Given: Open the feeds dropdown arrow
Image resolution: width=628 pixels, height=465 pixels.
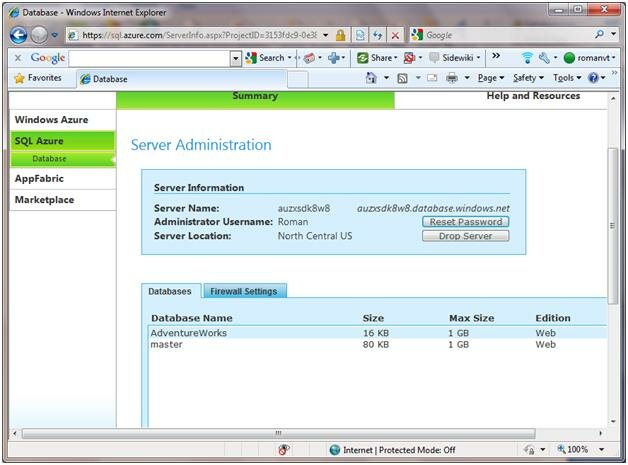Looking at the screenshot, I should 418,78.
